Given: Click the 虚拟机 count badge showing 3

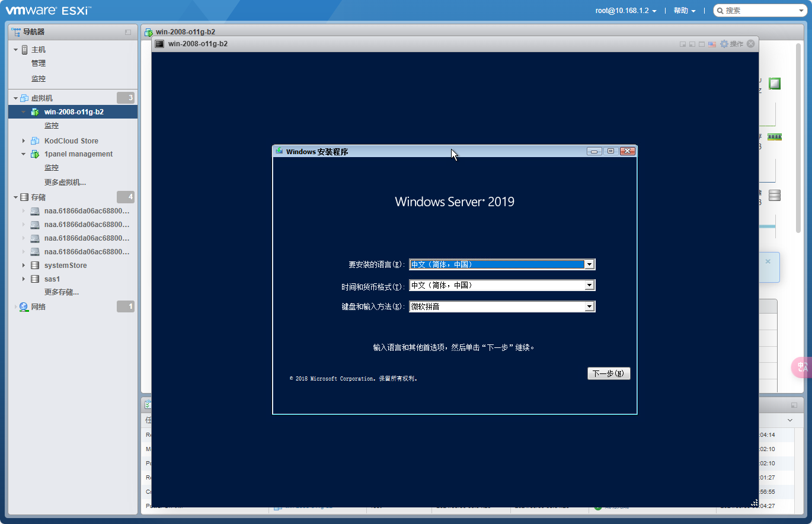Looking at the screenshot, I should coord(126,98).
